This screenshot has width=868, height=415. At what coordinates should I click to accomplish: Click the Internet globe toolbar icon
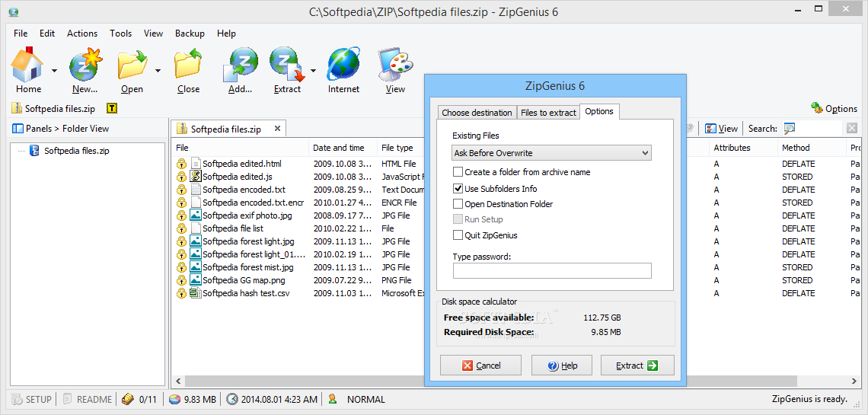coord(343,65)
